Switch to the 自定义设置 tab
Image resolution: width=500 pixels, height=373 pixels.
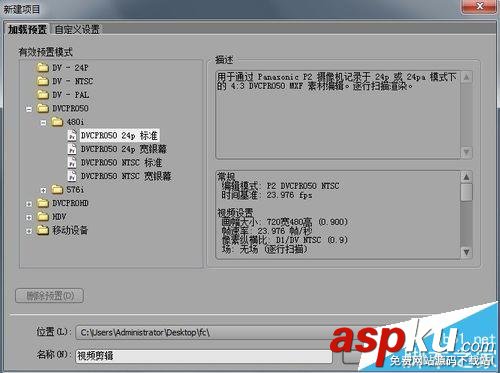pyautogui.click(x=77, y=29)
